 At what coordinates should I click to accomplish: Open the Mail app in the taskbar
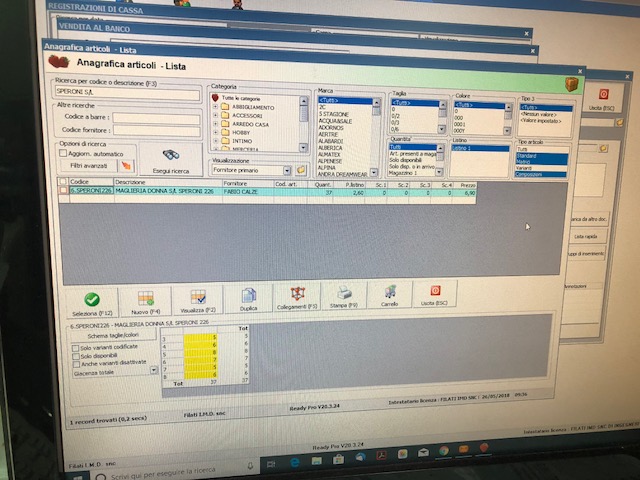click(x=424, y=452)
